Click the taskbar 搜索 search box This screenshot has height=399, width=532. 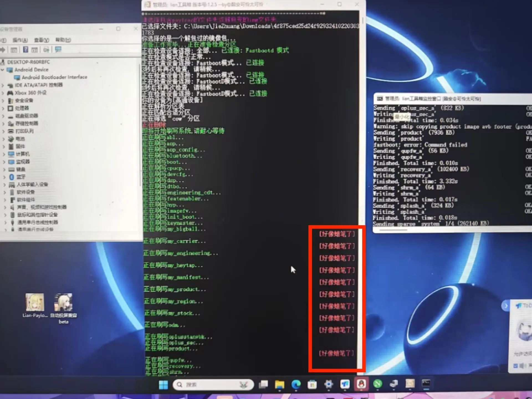[213, 385]
